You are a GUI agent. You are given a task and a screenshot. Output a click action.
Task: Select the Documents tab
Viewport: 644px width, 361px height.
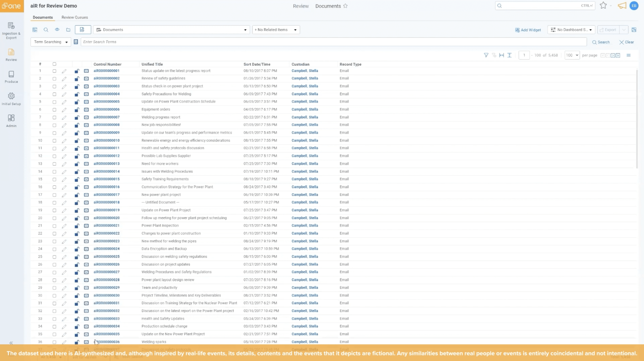[x=43, y=17]
